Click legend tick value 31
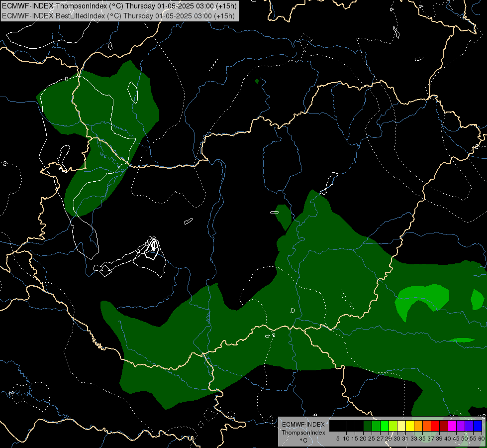 (x=405, y=439)
